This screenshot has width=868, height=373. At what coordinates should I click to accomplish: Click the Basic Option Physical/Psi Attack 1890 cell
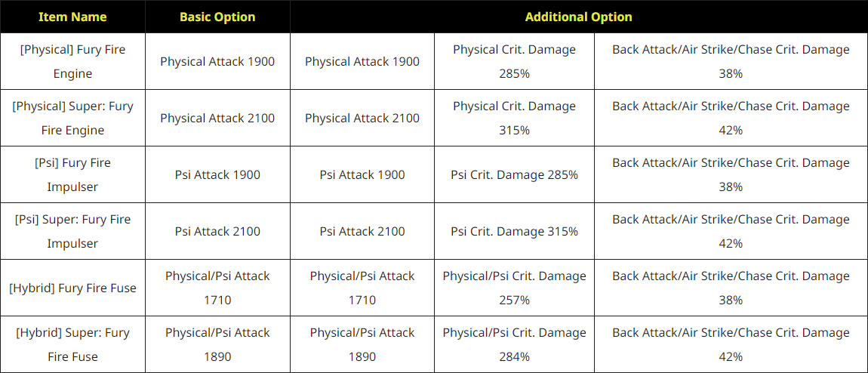point(217,344)
